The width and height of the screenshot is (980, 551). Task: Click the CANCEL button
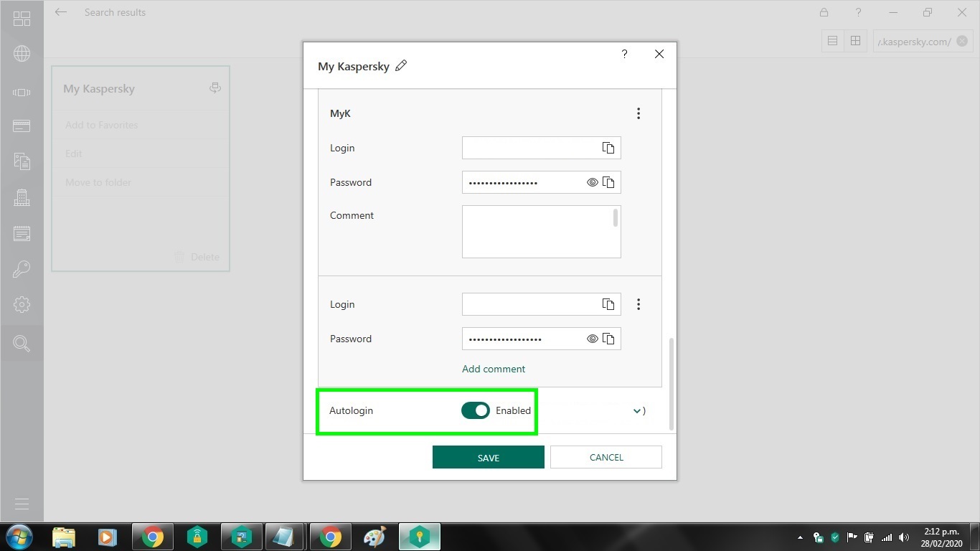pos(606,457)
